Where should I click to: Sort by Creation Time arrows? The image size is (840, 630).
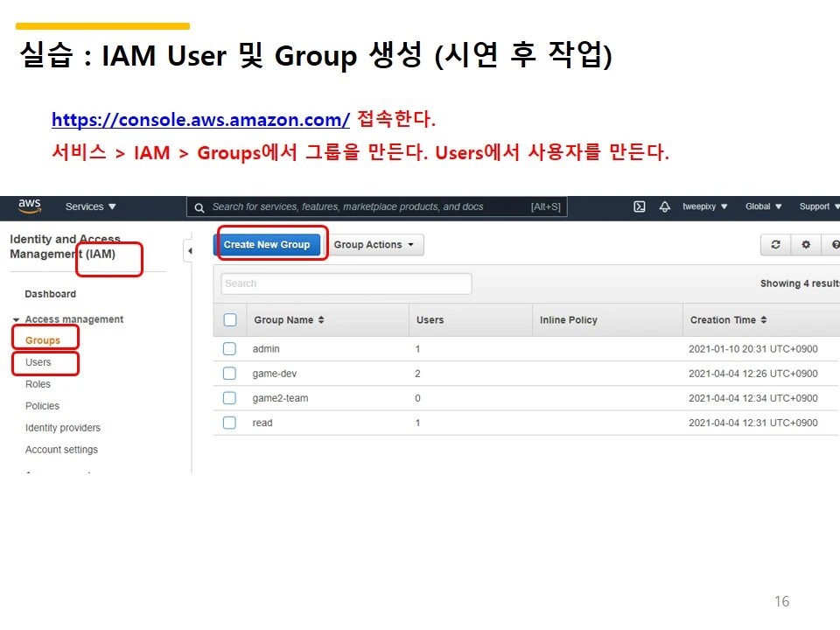(x=763, y=320)
